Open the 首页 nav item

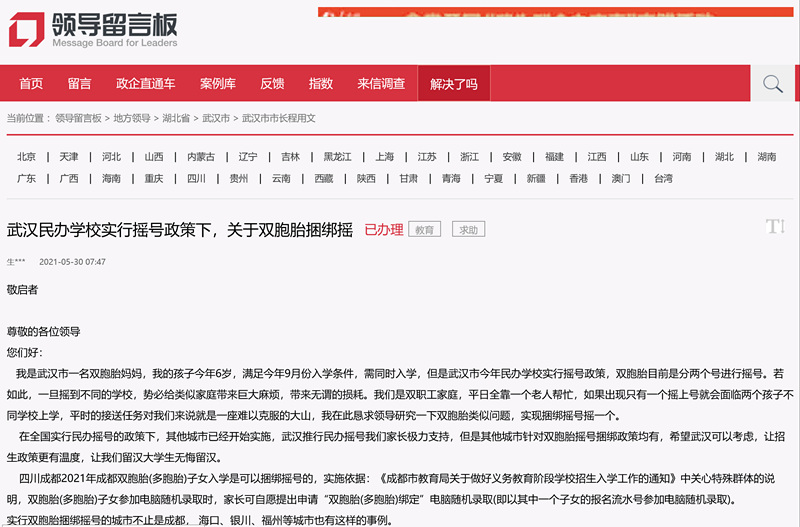(x=31, y=84)
